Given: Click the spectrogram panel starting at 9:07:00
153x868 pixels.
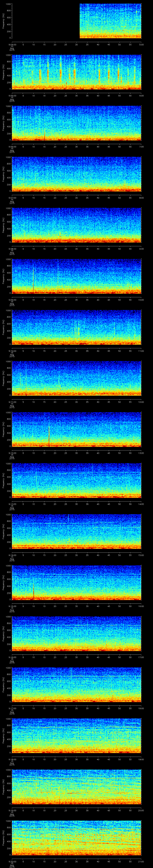Looking at the screenshot, I should tap(77, 174).
